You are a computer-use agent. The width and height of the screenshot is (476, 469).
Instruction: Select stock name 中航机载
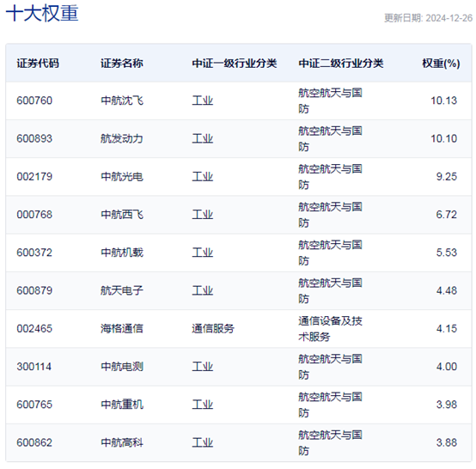[x=122, y=253]
